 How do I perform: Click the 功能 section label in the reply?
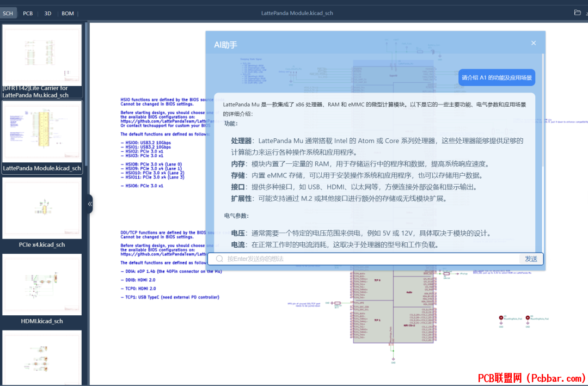(x=230, y=124)
